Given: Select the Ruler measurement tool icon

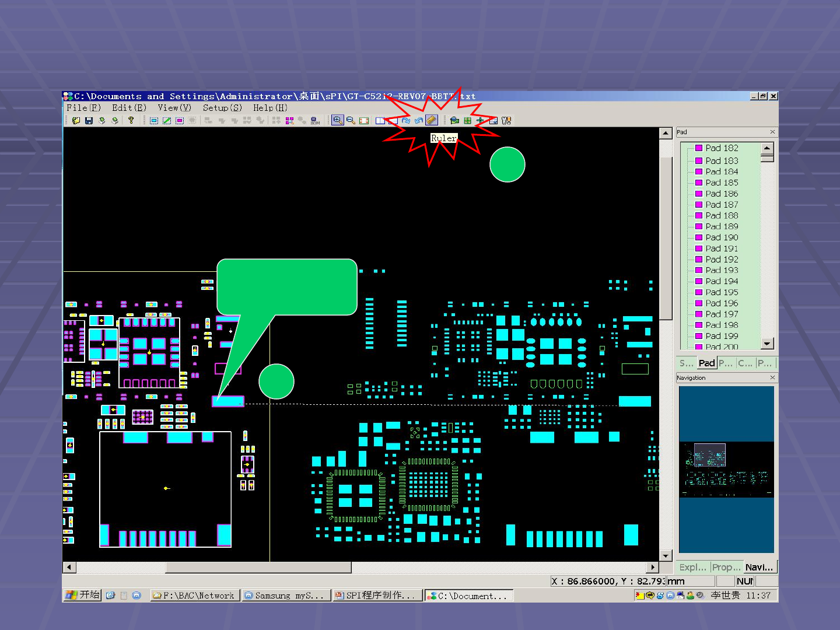Looking at the screenshot, I should tap(432, 120).
